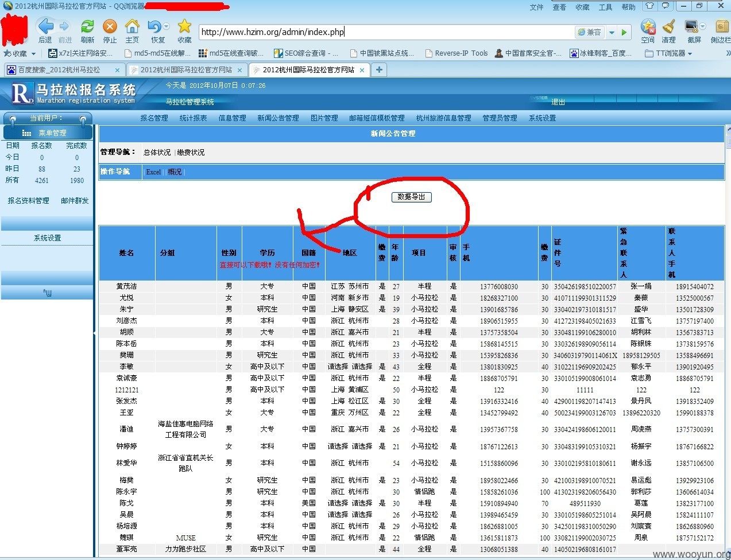This screenshot has height=560, width=731.
Task: Open the restore button dropdown arrow
Action: click(167, 26)
